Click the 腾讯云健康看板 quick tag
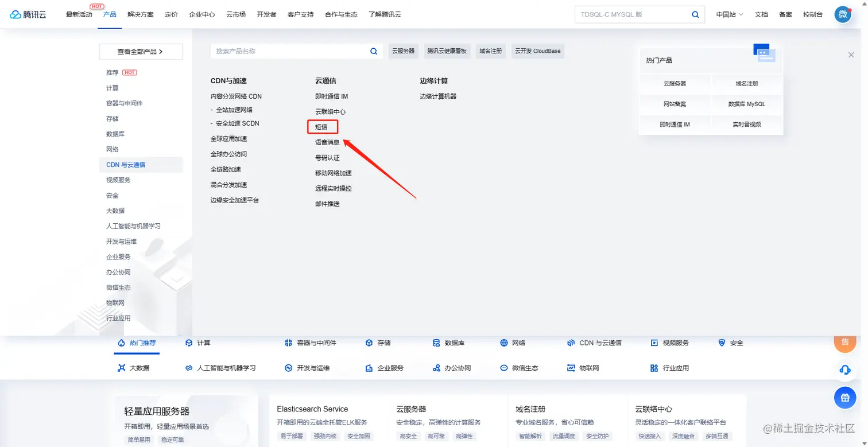Viewport: 868px width, 447px height. point(447,51)
